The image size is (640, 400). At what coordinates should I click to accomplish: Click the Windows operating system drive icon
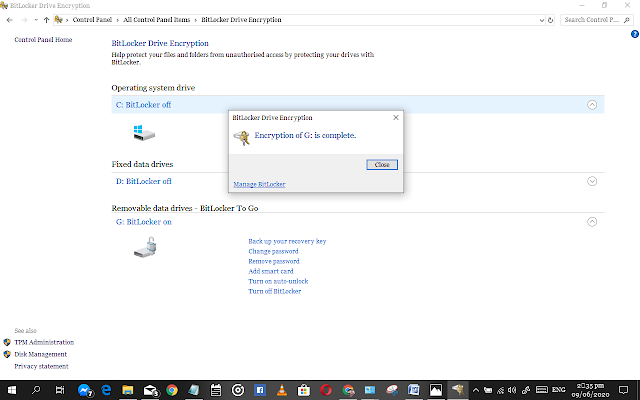click(144, 133)
